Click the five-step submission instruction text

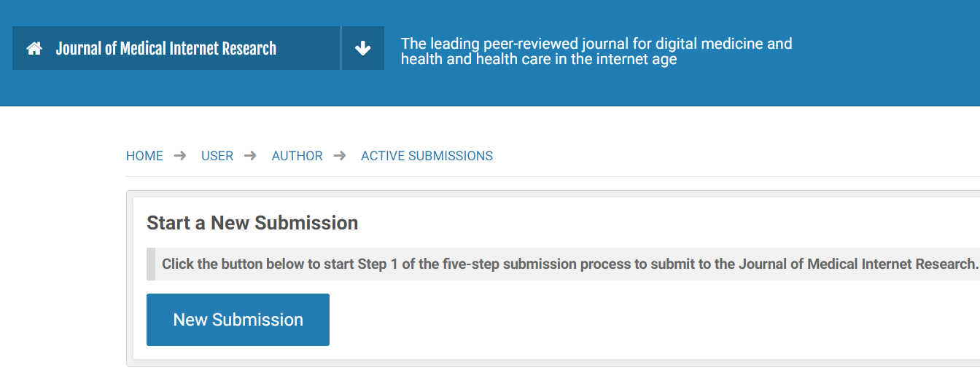(x=569, y=264)
